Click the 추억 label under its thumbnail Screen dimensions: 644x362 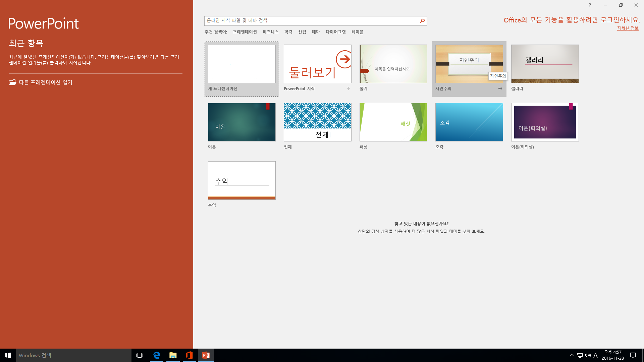click(212, 205)
